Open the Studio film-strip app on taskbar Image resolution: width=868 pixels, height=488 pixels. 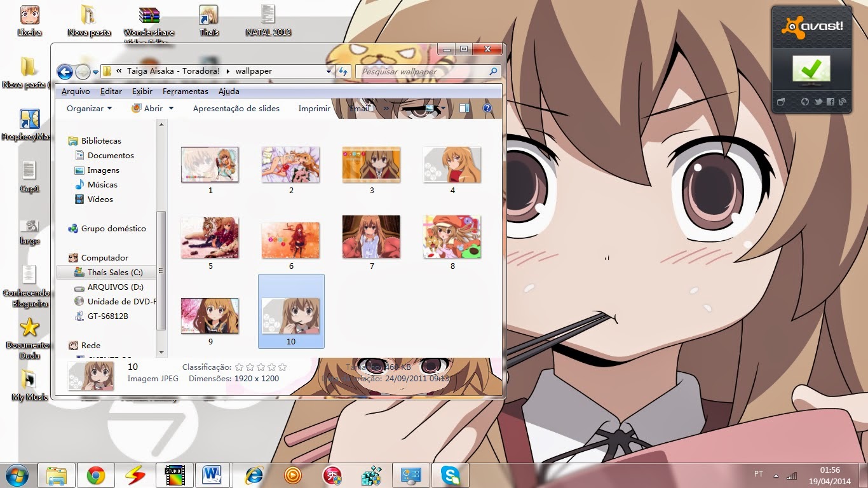(x=174, y=475)
